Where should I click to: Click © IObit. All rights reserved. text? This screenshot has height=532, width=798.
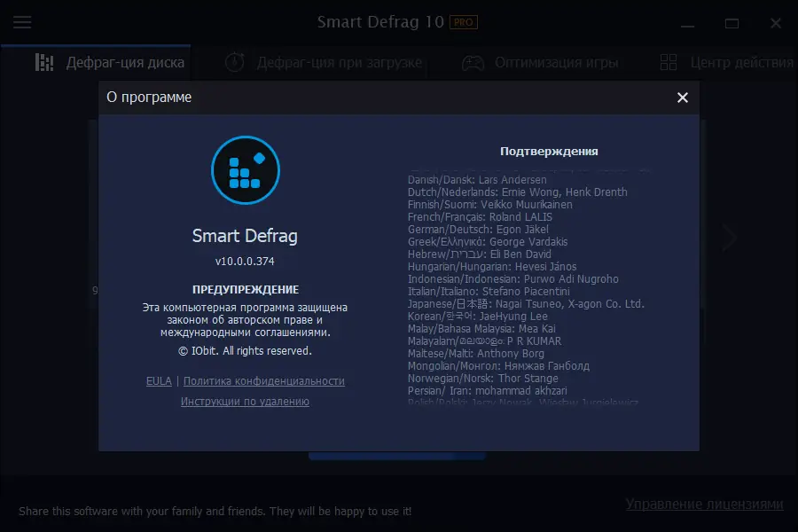point(245,351)
